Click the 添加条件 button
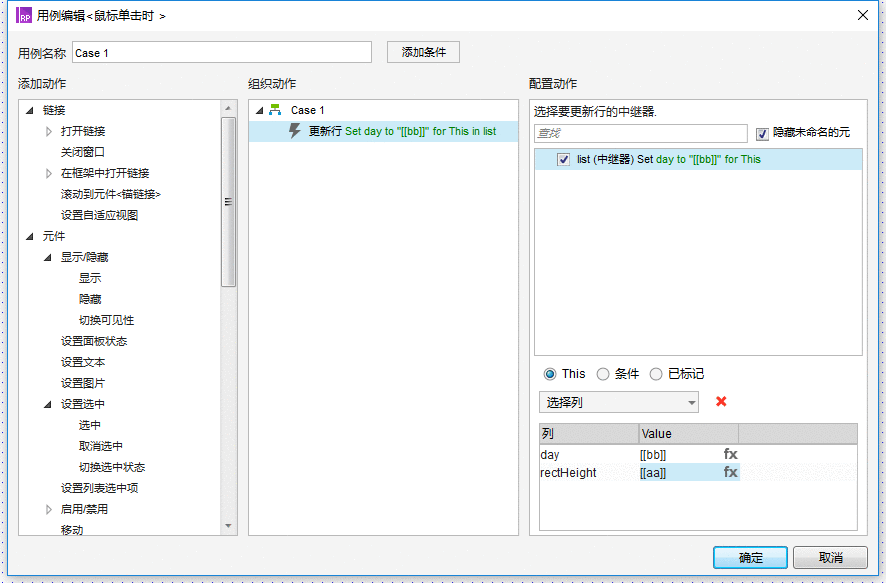This screenshot has height=583, width=886. [423, 52]
